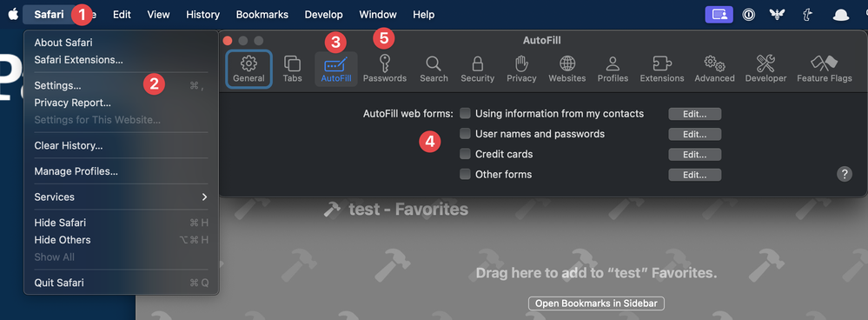Enable Using information from my contacts
868x320 pixels.
click(x=465, y=114)
